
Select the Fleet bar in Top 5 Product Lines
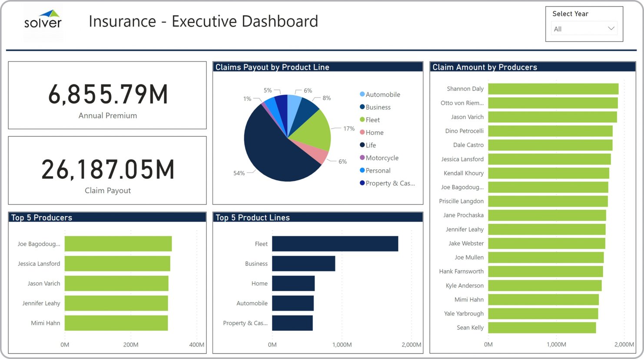point(335,244)
